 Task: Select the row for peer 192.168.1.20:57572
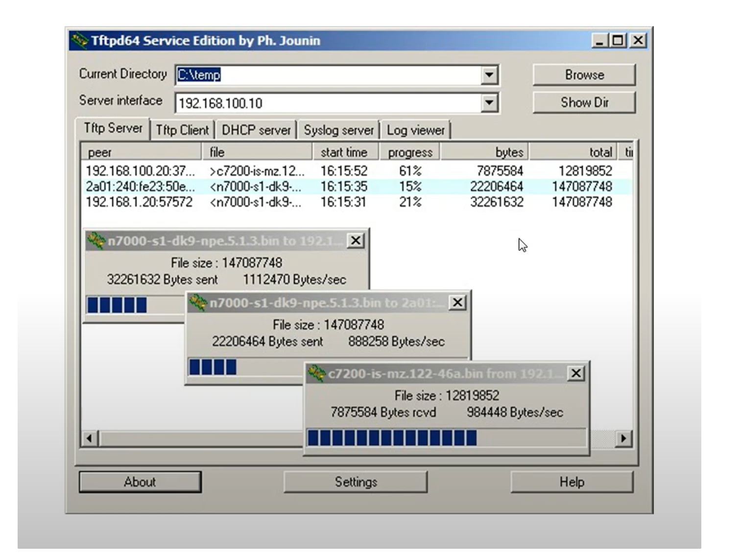pos(357,202)
